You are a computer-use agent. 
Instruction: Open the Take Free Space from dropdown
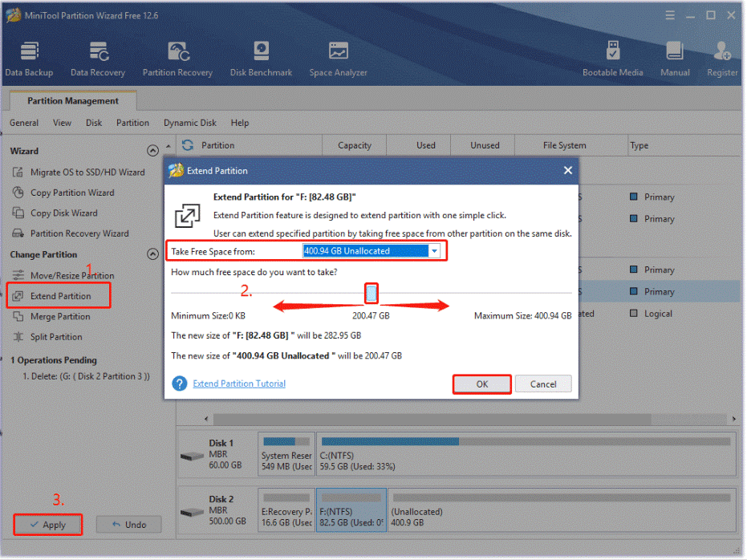[434, 251]
